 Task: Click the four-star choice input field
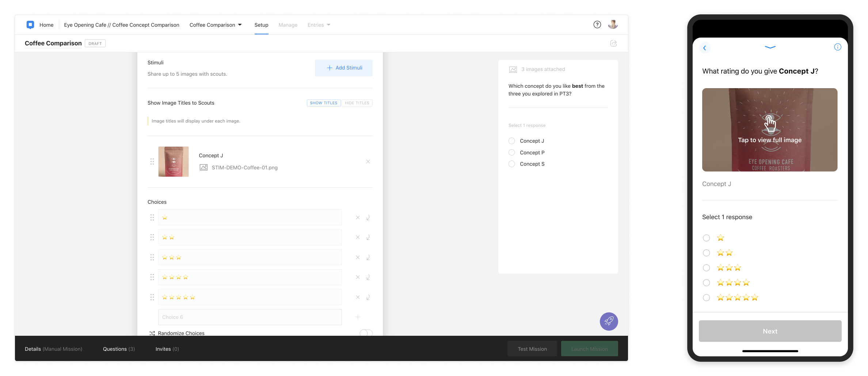pyautogui.click(x=250, y=277)
